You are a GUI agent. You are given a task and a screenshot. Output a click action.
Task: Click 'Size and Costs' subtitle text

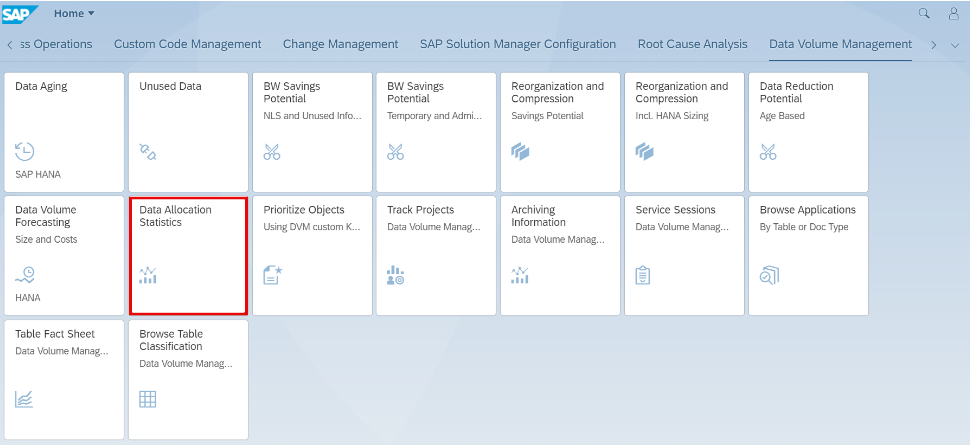(x=46, y=240)
